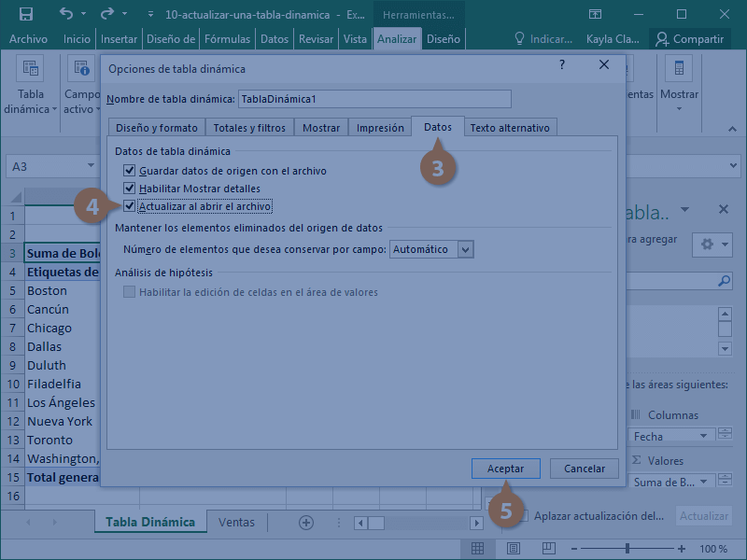Screen dimensions: 747x560
Task: Disable Habilitar Mostrar detalles
Action: click(x=127, y=189)
